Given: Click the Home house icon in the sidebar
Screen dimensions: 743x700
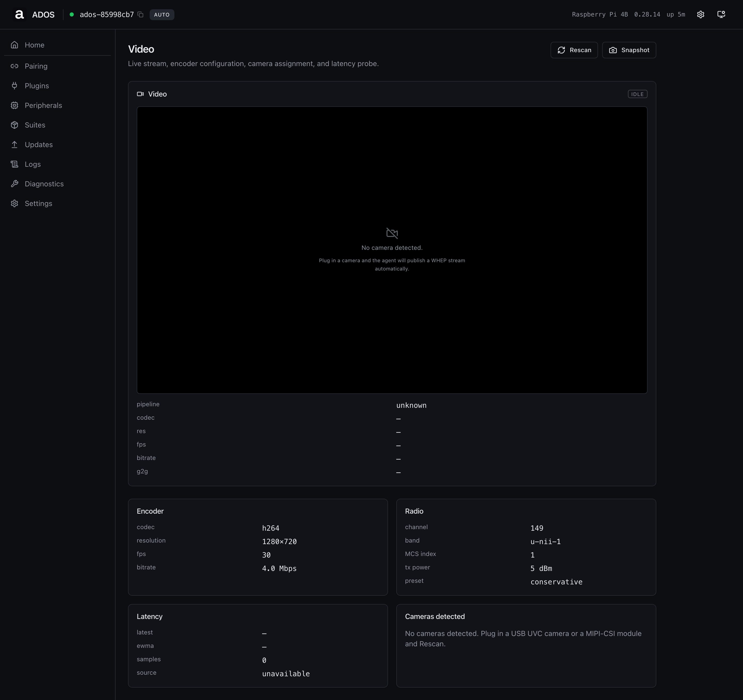Looking at the screenshot, I should (x=14, y=45).
